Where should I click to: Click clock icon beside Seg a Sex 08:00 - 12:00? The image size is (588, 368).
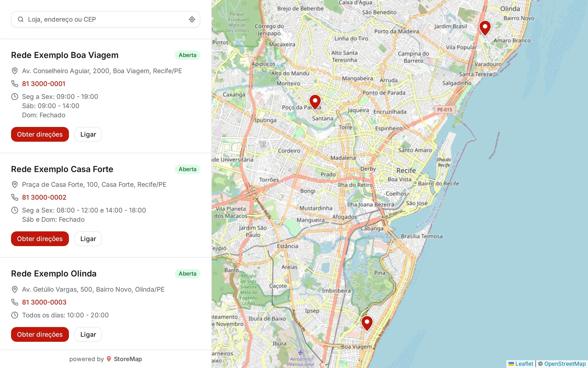click(14, 210)
